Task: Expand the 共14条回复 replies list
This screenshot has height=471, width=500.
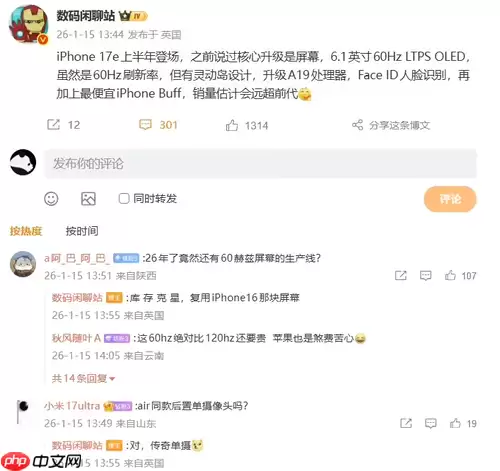Action: (83, 378)
